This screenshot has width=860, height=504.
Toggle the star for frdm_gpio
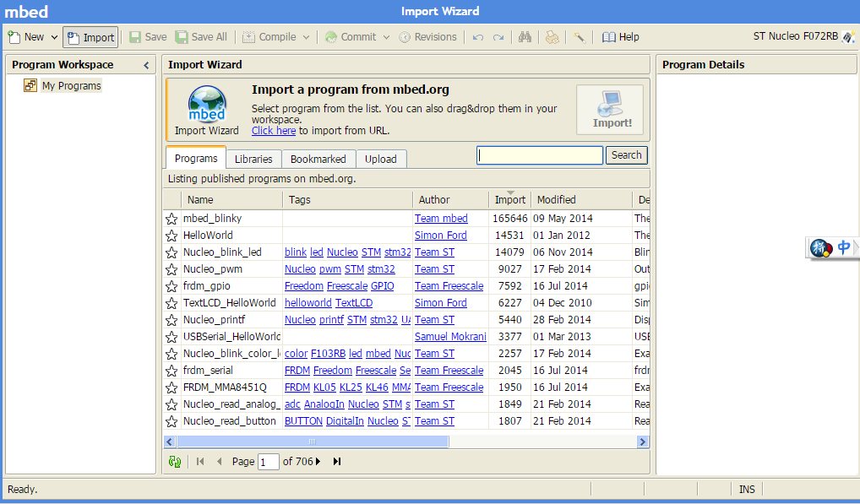(x=171, y=286)
